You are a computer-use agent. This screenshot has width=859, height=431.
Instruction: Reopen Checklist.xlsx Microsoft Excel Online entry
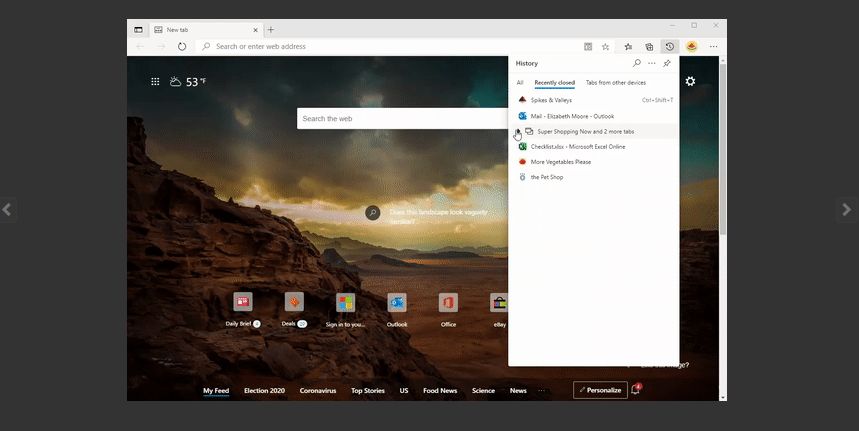pyautogui.click(x=577, y=146)
